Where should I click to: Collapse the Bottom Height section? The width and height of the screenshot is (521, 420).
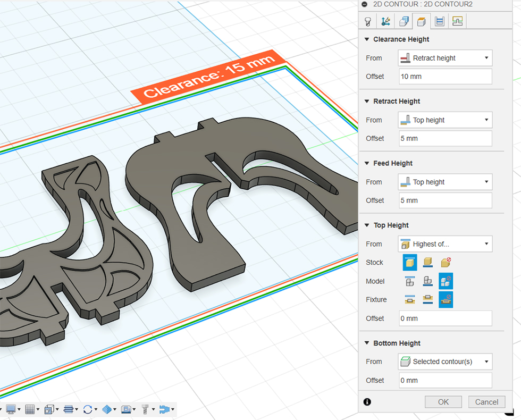pyautogui.click(x=367, y=343)
